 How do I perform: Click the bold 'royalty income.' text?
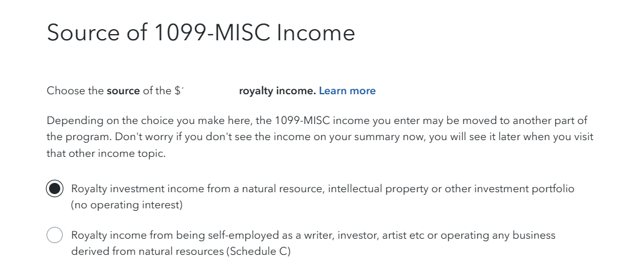pyautogui.click(x=277, y=91)
